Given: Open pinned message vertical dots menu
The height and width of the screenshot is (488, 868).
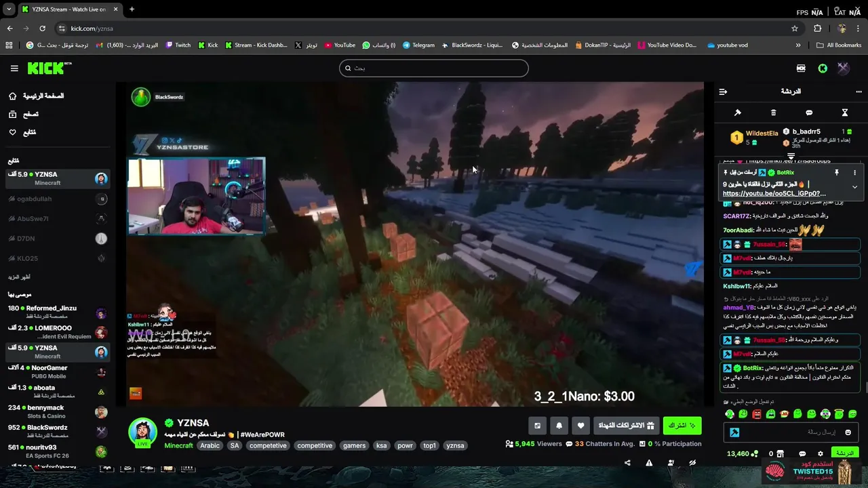Looking at the screenshot, I should coord(854,173).
